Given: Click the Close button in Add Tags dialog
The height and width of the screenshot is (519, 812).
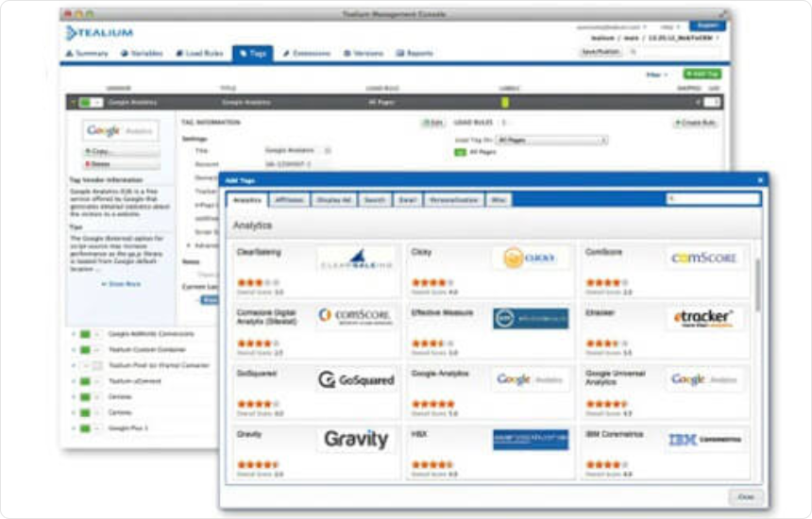Looking at the screenshot, I should pos(746,496).
